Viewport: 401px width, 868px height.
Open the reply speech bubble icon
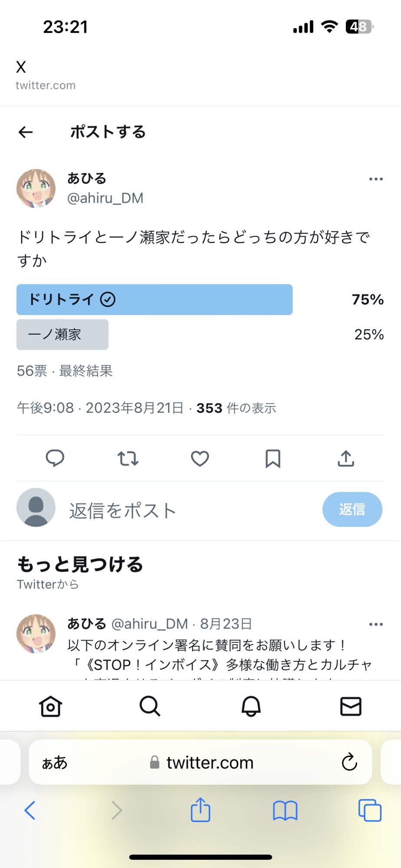point(55,458)
